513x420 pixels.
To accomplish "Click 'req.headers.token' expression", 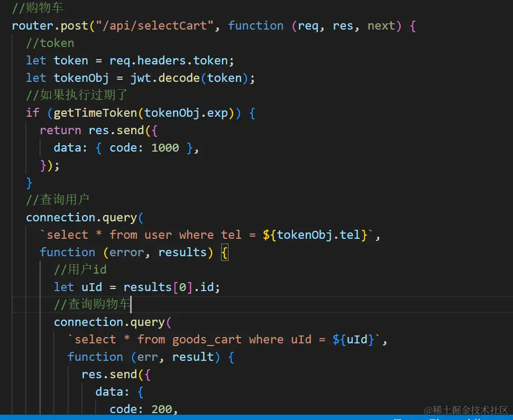I will [169, 61].
